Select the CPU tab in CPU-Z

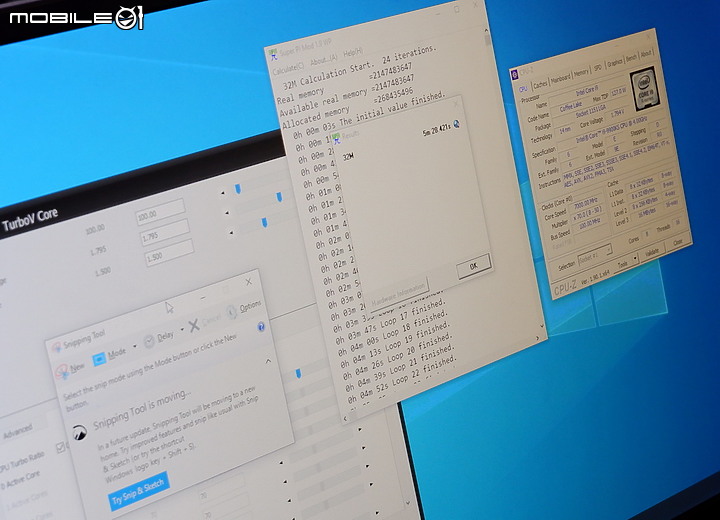523,89
